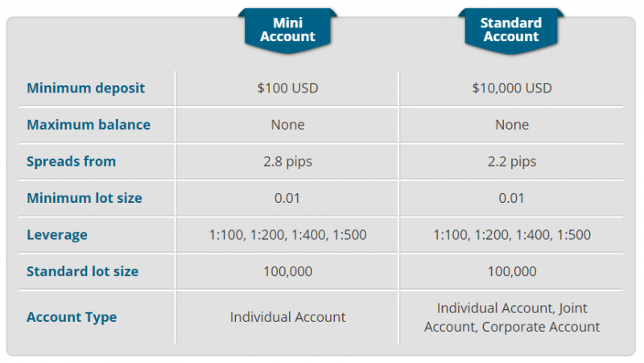The width and height of the screenshot is (644, 363).
Task: Select the $100 USD deposit value
Action: [287, 88]
